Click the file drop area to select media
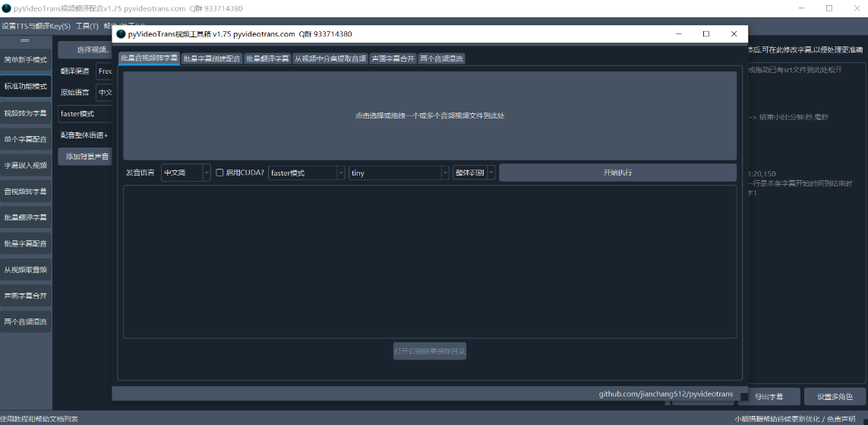The image size is (868, 425). 430,116
